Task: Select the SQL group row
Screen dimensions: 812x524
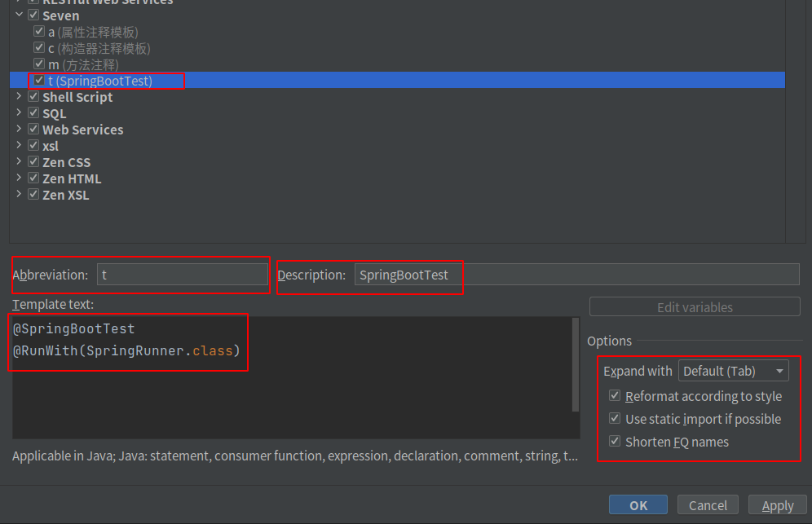Action: pyautogui.click(x=397, y=113)
